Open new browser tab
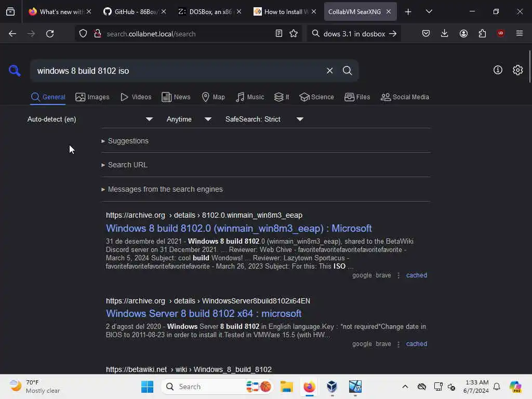 point(408,12)
